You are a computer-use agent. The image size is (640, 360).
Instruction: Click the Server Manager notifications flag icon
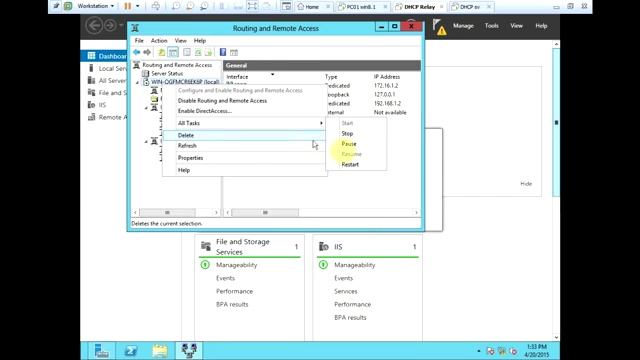(439, 27)
